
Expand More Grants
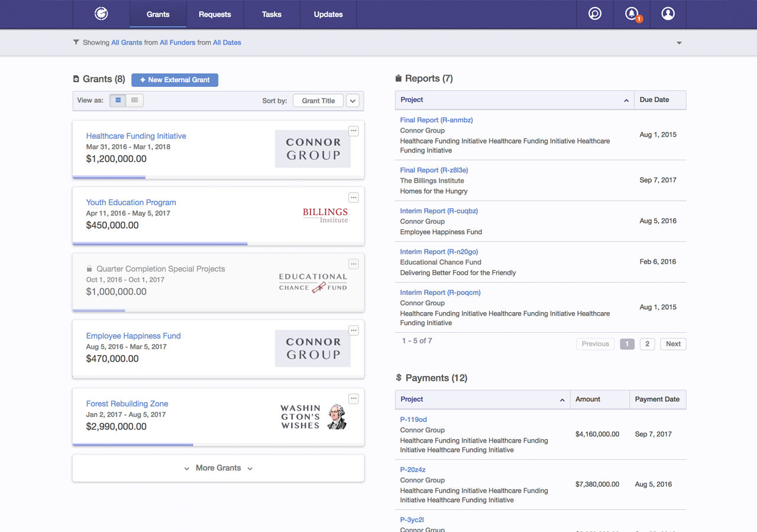pyautogui.click(x=218, y=468)
